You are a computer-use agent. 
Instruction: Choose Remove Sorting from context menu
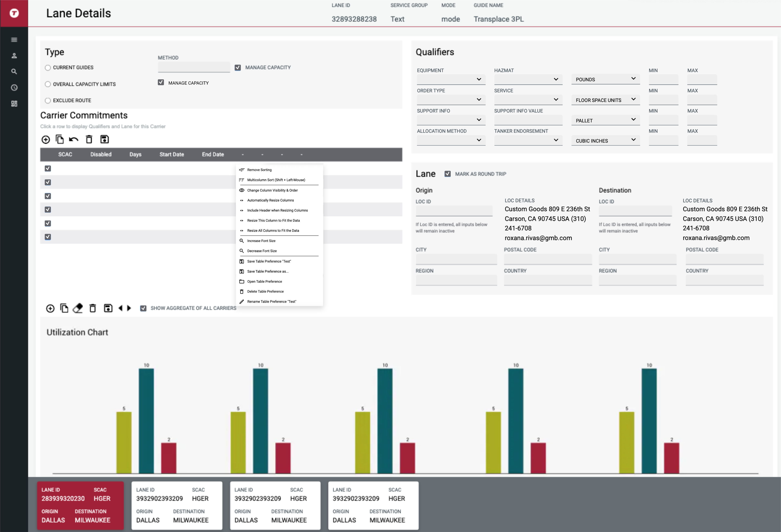279,170
